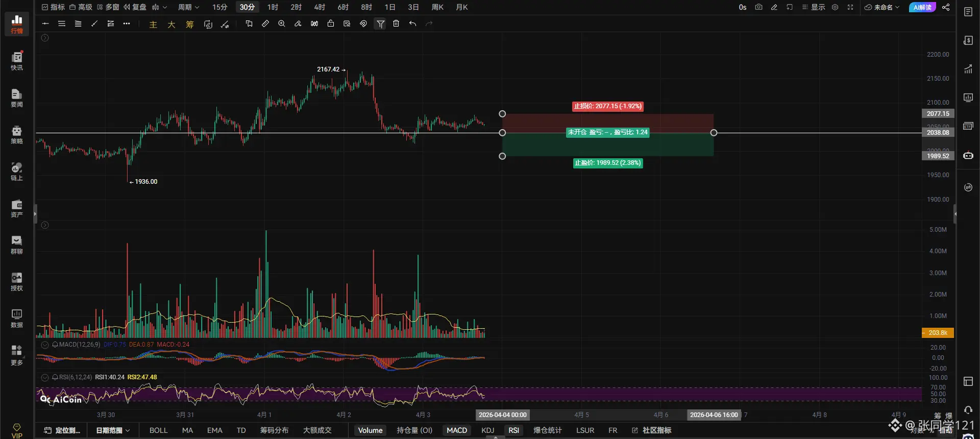Toggle the MACD indicator
This screenshot has height=439, width=980.
[x=457, y=430]
